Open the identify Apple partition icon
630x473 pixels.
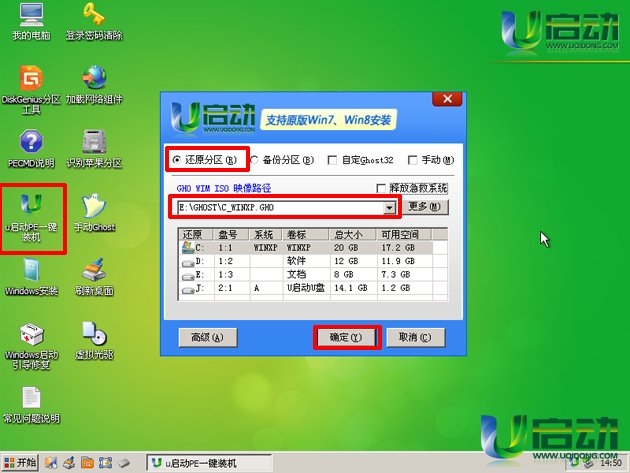click(x=94, y=148)
